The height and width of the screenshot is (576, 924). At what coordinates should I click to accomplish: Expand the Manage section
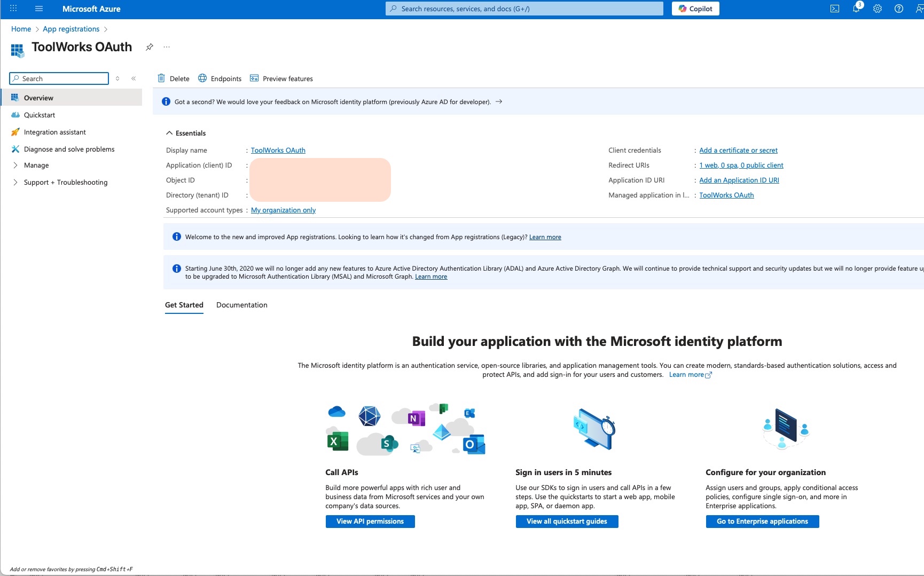(x=37, y=165)
